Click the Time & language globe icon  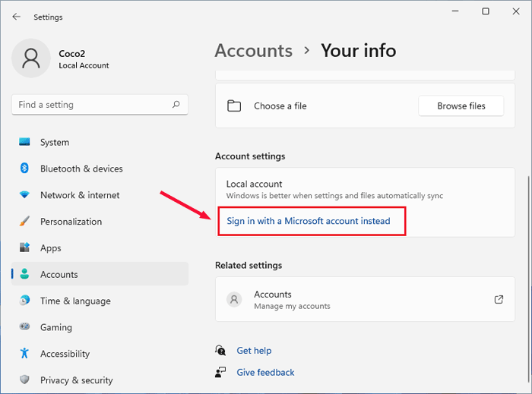(x=24, y=300)
